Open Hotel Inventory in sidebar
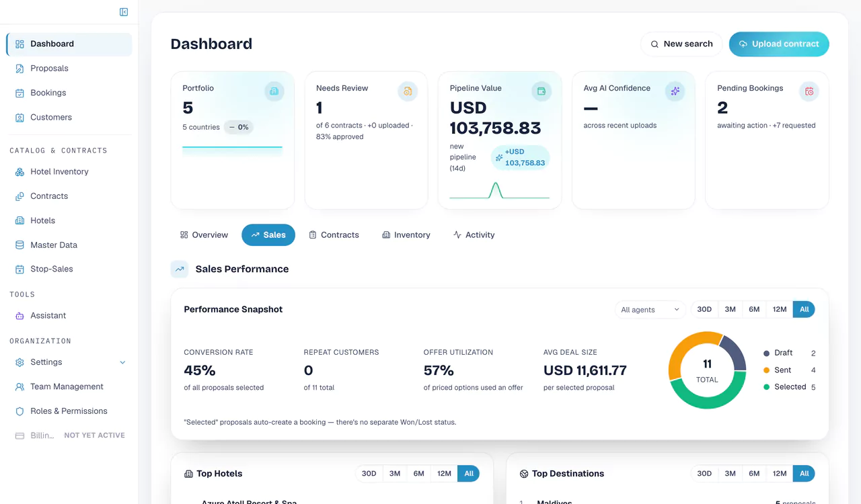This screenshot has height=504, width=861. tap(69, 172)
